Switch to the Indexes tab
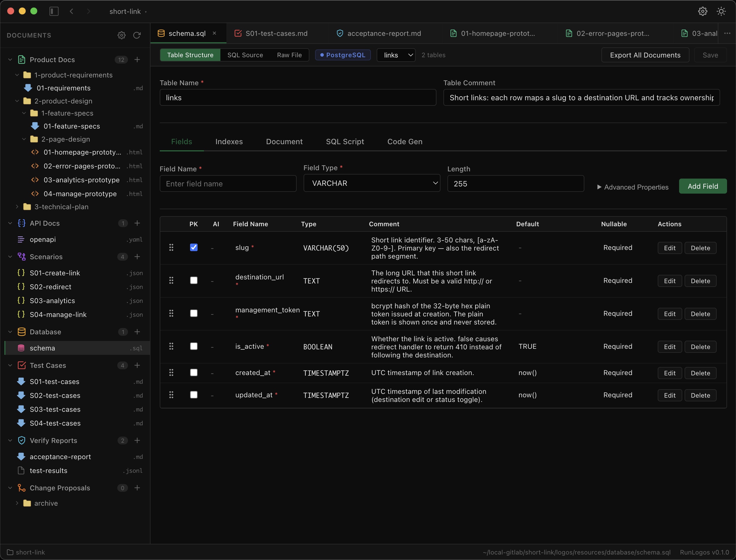The image size is (736, 560). click(229, 141)
